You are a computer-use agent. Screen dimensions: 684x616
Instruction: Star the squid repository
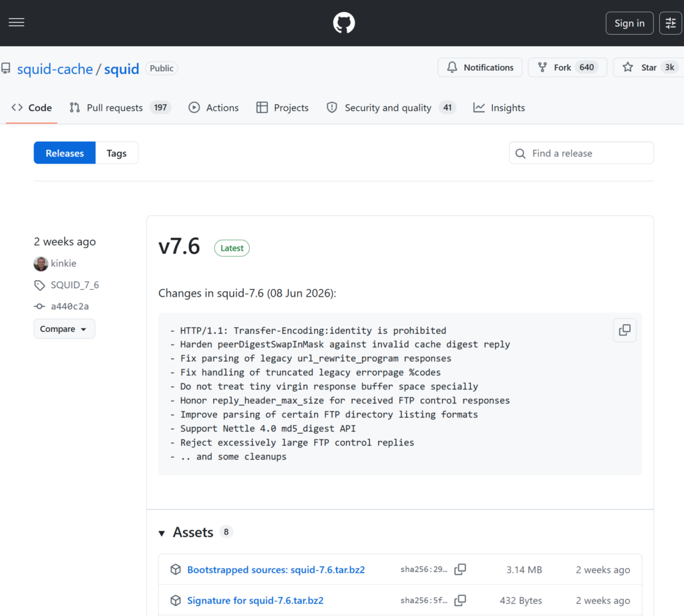pos(648,67)
